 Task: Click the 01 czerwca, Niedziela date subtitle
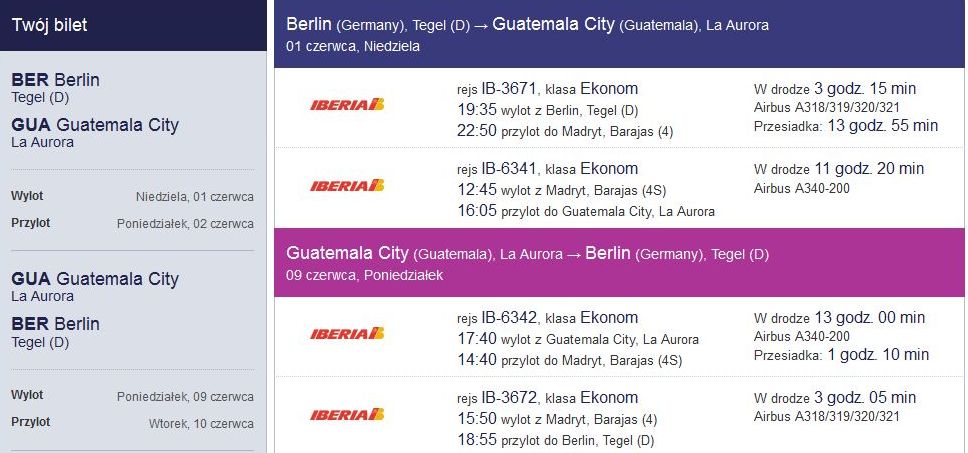point(353,46)
